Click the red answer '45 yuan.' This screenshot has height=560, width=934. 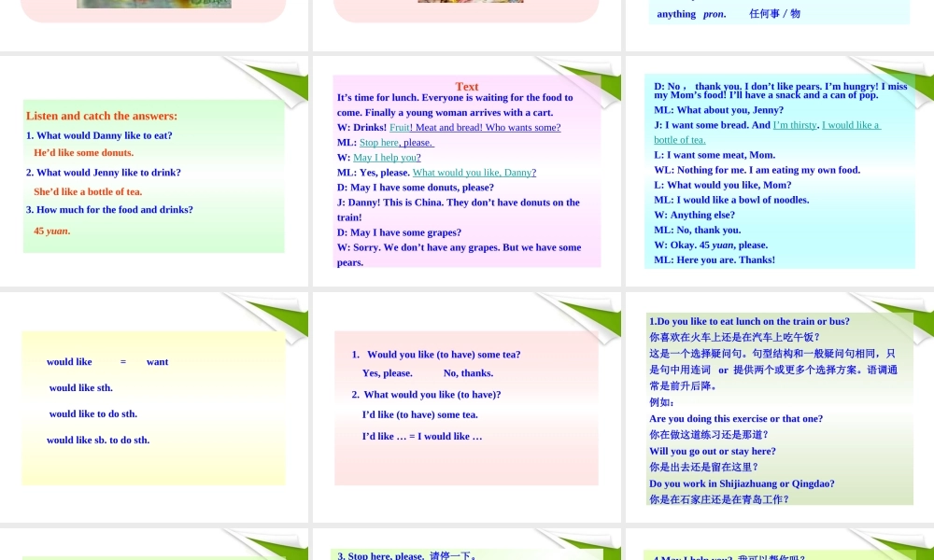pyautogui.click(x=51, y=231)
